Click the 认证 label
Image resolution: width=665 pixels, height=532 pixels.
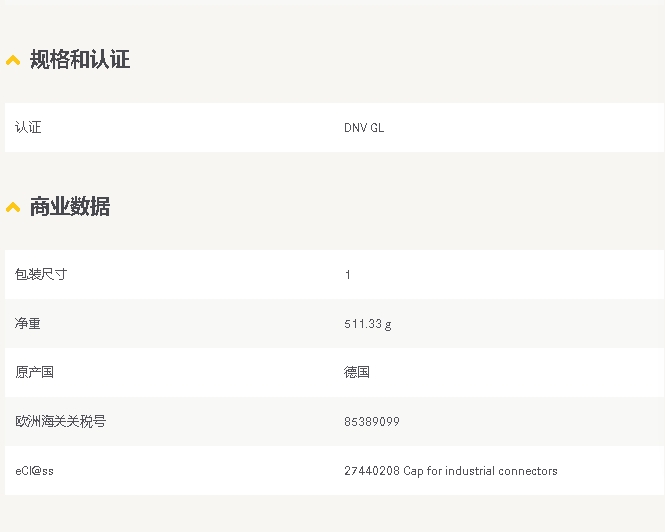(x=28, y=128)
